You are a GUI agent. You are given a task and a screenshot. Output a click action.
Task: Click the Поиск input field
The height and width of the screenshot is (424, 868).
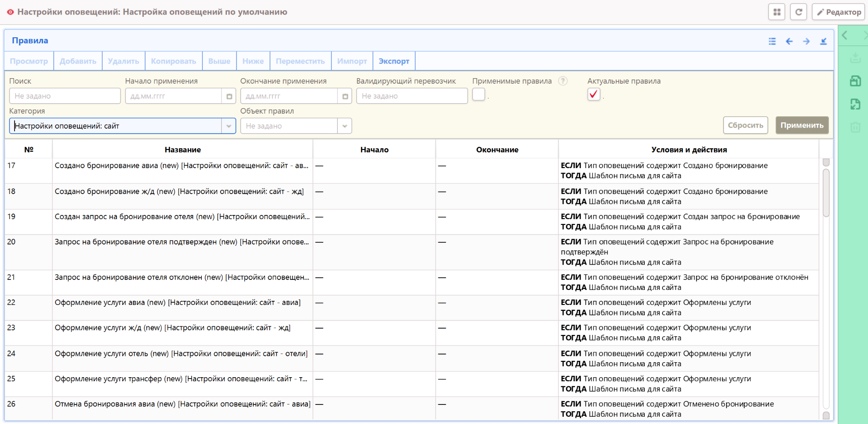(x=65, y=96)
